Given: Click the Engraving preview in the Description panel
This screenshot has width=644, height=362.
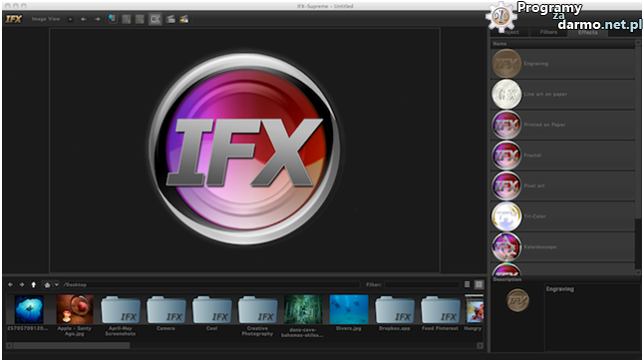Looking at the screenshot, I should point(517,300).
